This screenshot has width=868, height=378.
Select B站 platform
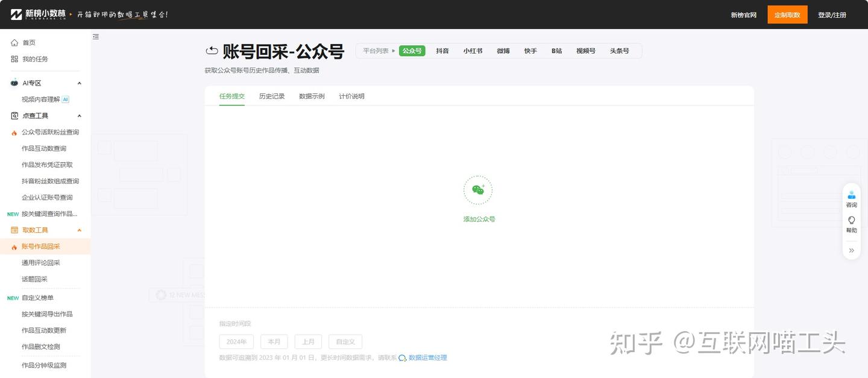pyautogui.click(x=556, y=51)
